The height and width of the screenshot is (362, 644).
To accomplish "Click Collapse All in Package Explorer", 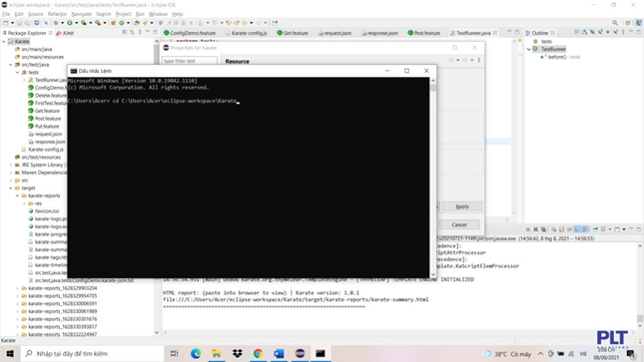I will (x=125, y=33).
